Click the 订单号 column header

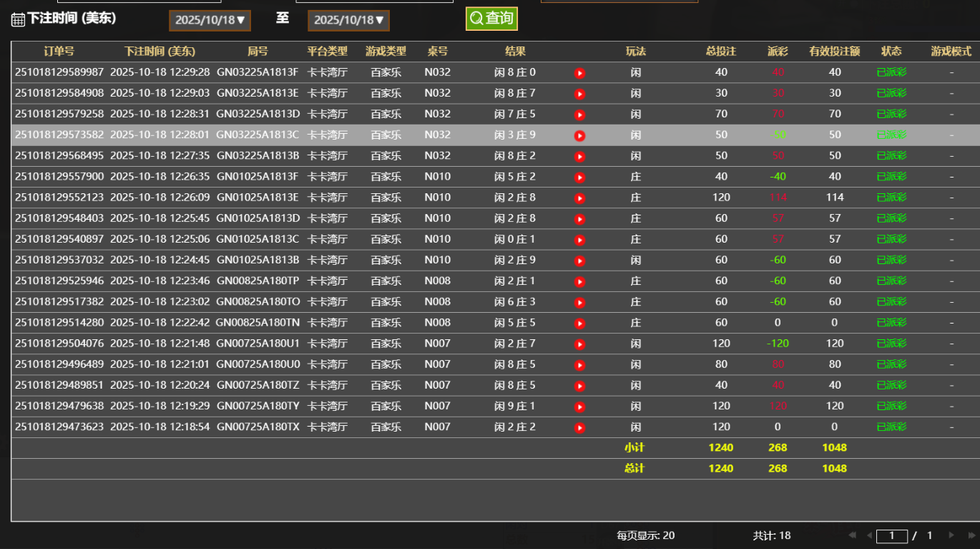point(59,52)
